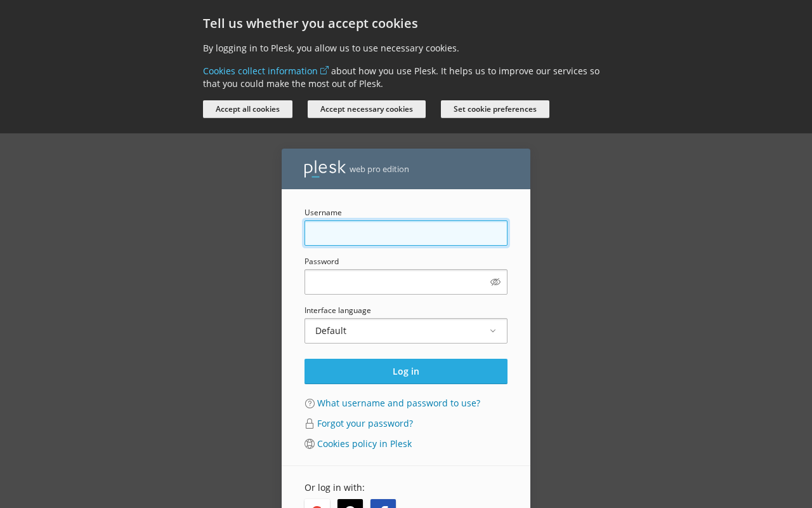
Task: Follow the Forgot your password link
Action: (x=365, y=424)
